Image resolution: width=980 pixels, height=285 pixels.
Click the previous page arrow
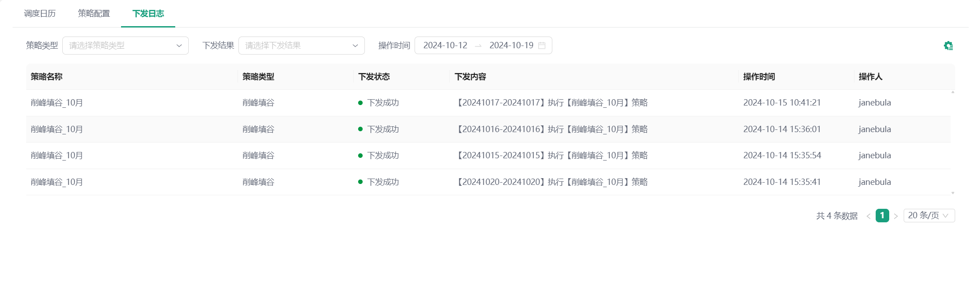(x=868, y=216)
